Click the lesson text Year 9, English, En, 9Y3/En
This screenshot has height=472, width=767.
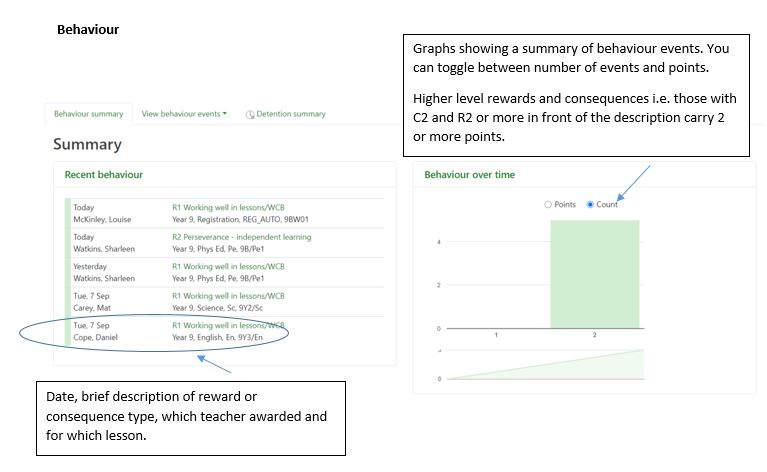(x=217, y=337)
